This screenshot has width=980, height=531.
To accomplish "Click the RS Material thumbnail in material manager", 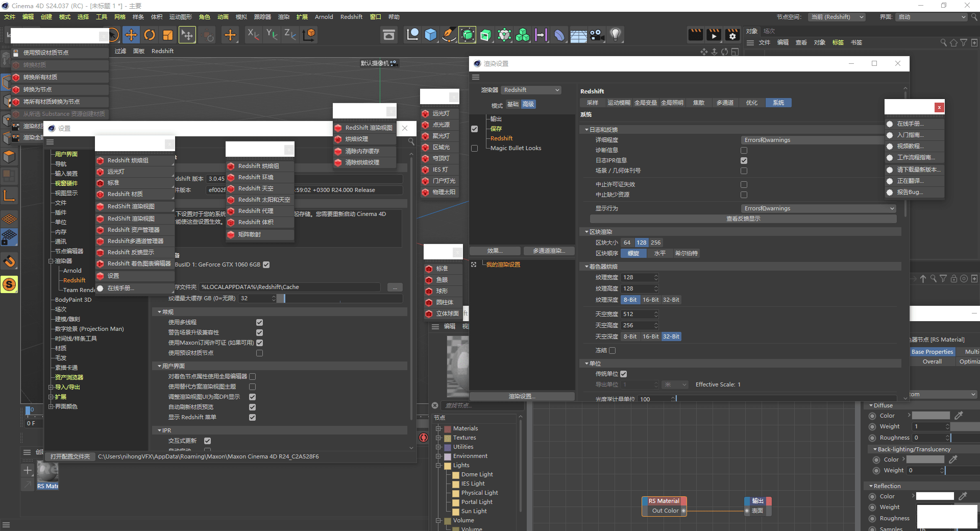I will click(x=47, y=472).
